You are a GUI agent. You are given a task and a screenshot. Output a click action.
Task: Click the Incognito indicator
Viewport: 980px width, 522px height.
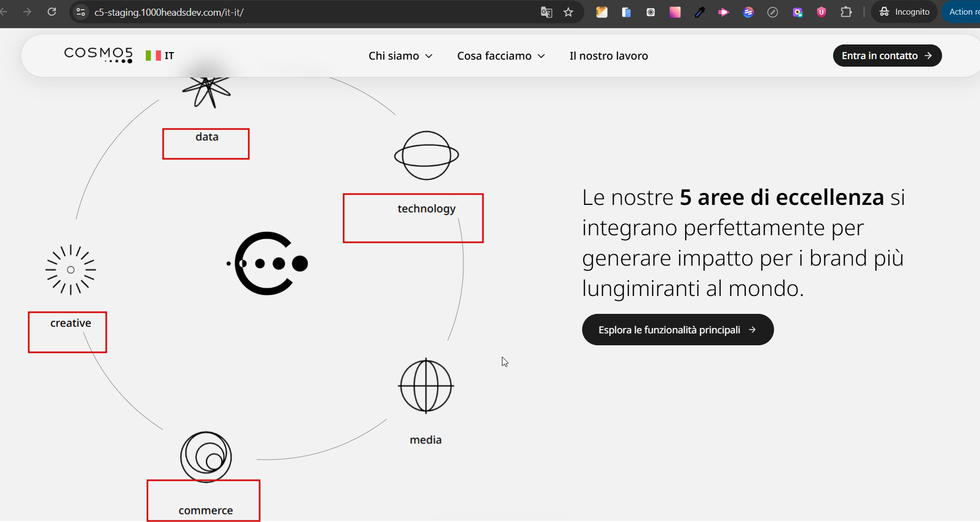904,12
